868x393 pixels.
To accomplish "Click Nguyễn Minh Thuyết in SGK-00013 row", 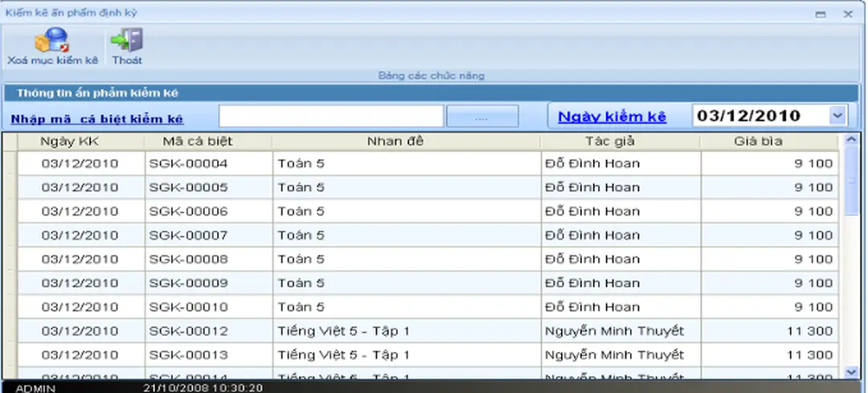I will pyautogui.click(x=615, y=354).
